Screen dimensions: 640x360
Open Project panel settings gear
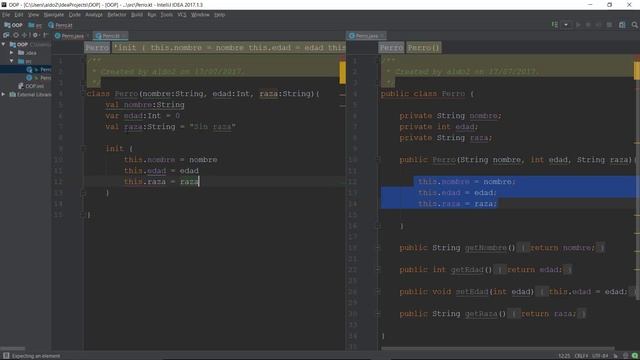tap(35, 35)
